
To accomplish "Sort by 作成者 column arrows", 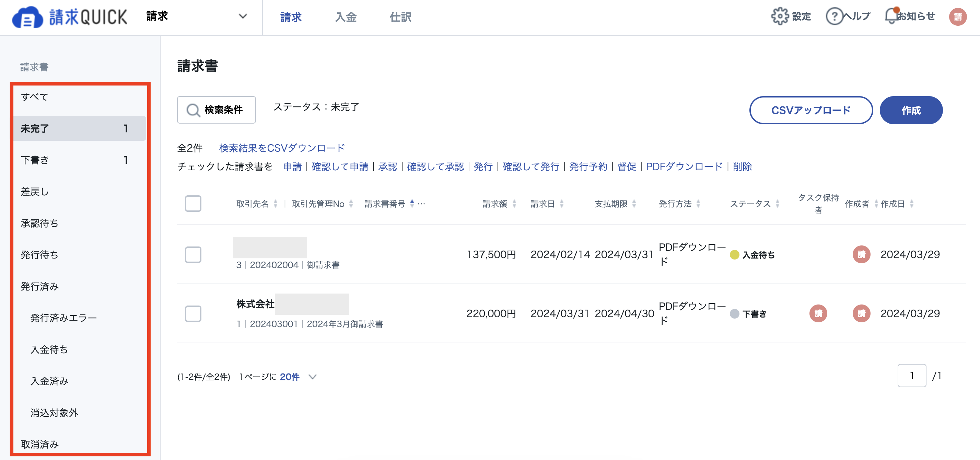I will [x=876, y=204].
